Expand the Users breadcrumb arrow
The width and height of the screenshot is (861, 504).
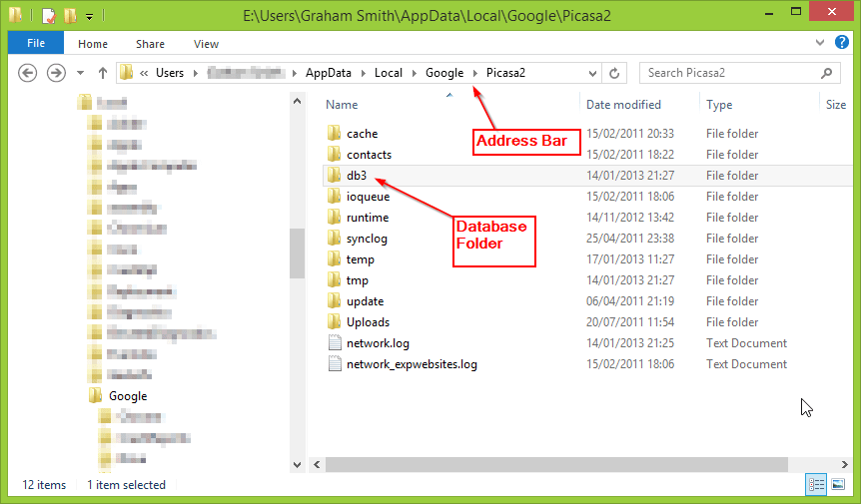pos(196,73)
